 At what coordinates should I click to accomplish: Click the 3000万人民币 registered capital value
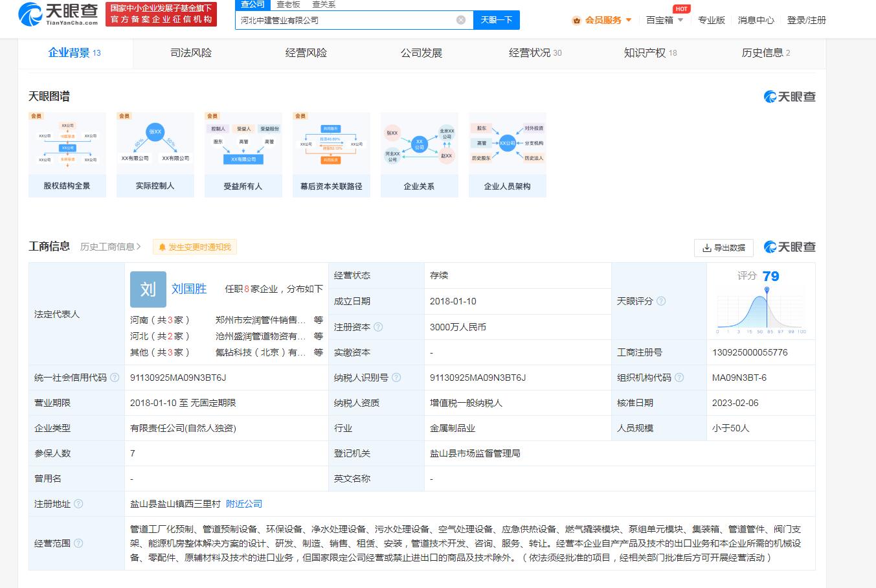(x=458, y=327)
